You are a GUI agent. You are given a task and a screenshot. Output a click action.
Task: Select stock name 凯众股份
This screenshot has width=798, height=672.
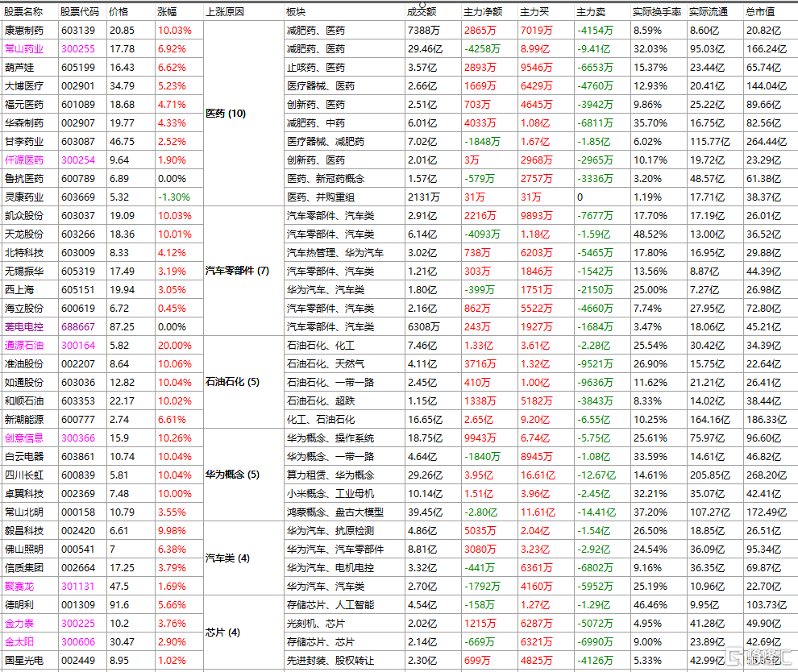(x=24, y=216)
